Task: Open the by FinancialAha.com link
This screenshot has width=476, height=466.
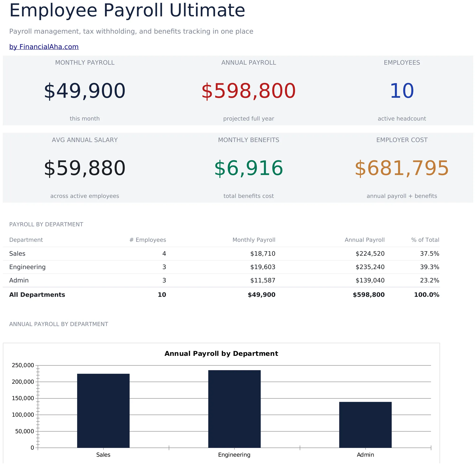Action: pos(44,47)
